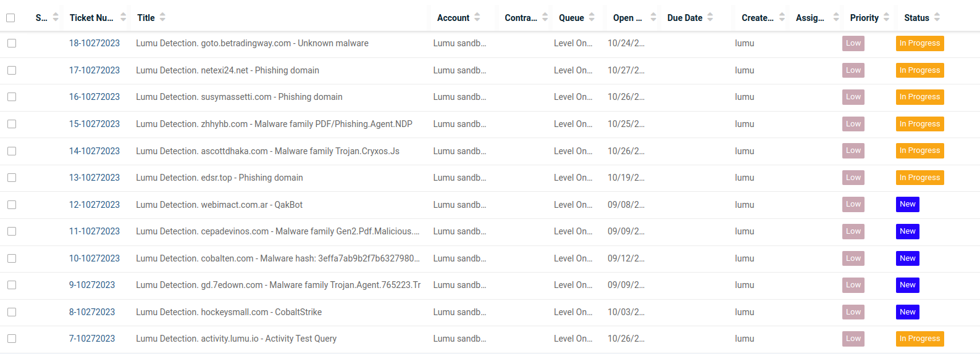Click the Assigned column sort icon
This screenshot has width=980, height=354.
point(836,18)
